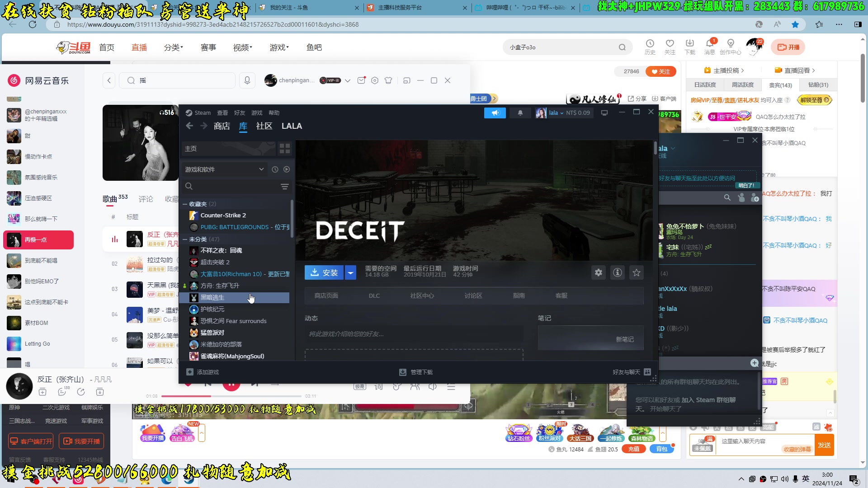This screenshot has width=868, height=488.
Task: Click Steam library search magnifier
Action: (x=189, y=187)
